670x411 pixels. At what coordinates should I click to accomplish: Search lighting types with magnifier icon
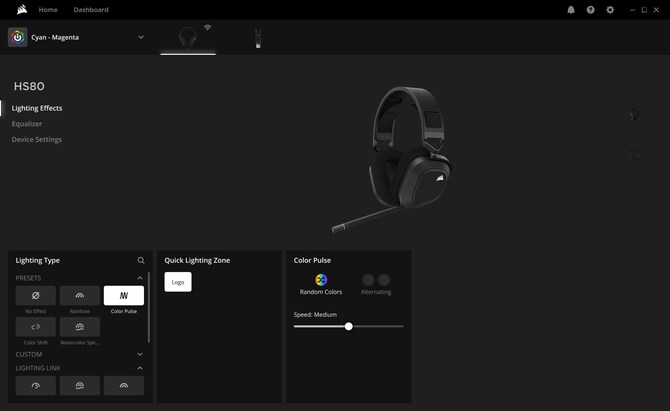click(x=141, y=260)
